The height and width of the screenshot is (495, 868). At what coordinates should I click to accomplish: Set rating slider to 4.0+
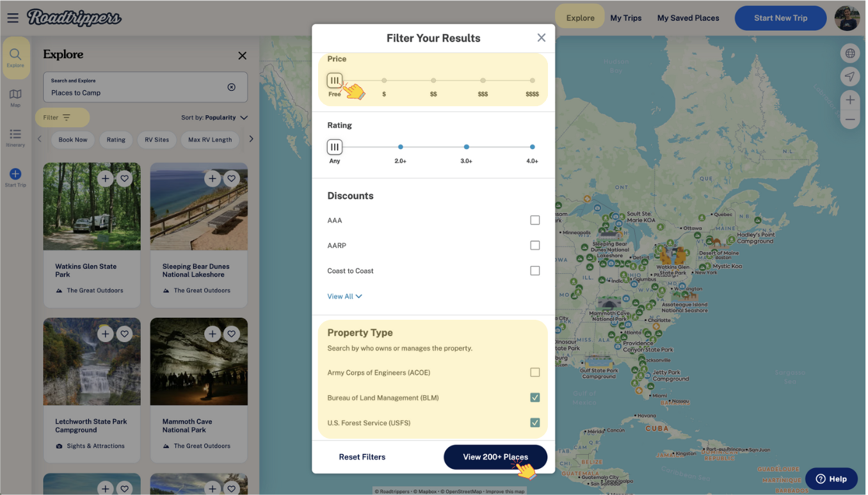pos(532,147)
